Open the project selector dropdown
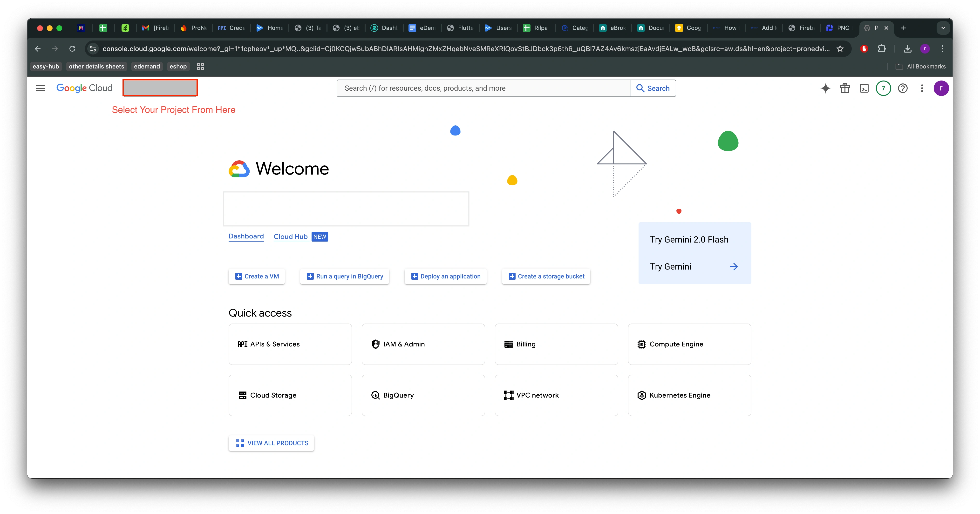This screenshot has height=514, width=980. [160, 88]
